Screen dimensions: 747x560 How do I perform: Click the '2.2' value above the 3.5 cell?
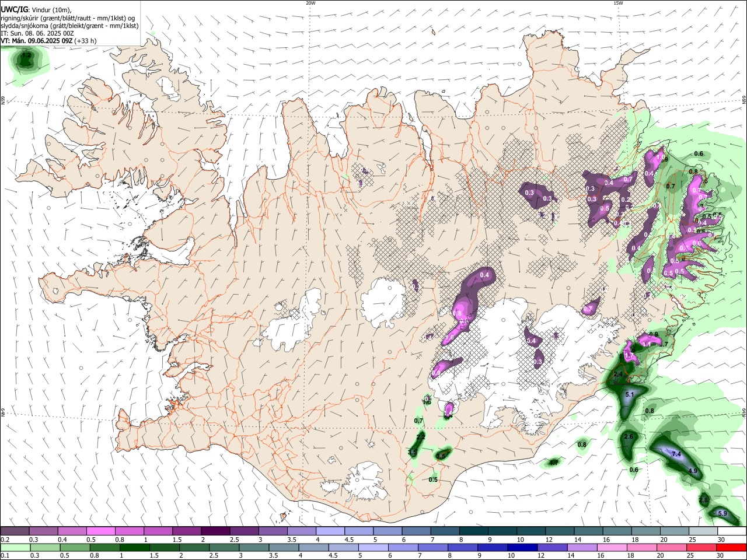(x=421, y=436)
